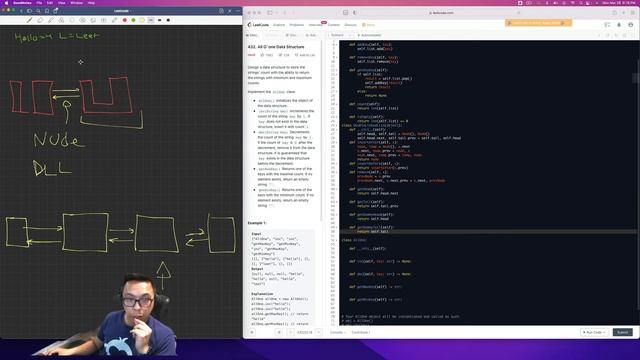640x360 pixels.
Task: Click the orange premium banner
Action: point(538,23)
